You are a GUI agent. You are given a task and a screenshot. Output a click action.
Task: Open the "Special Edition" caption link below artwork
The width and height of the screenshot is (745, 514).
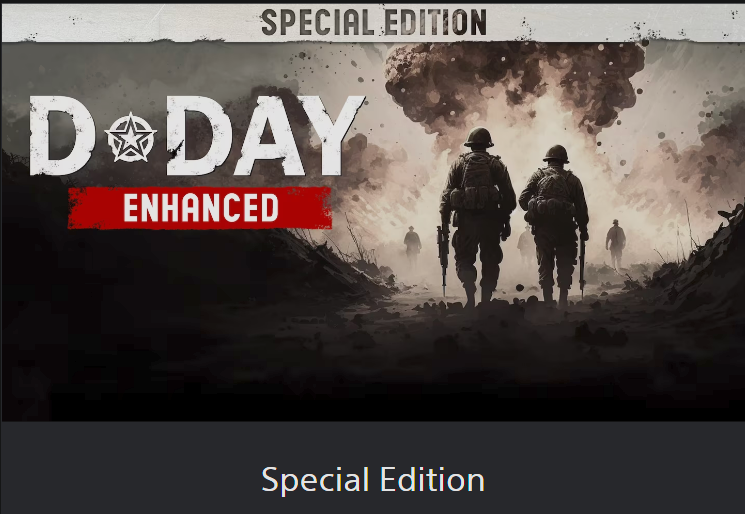(x=373, y=480)
